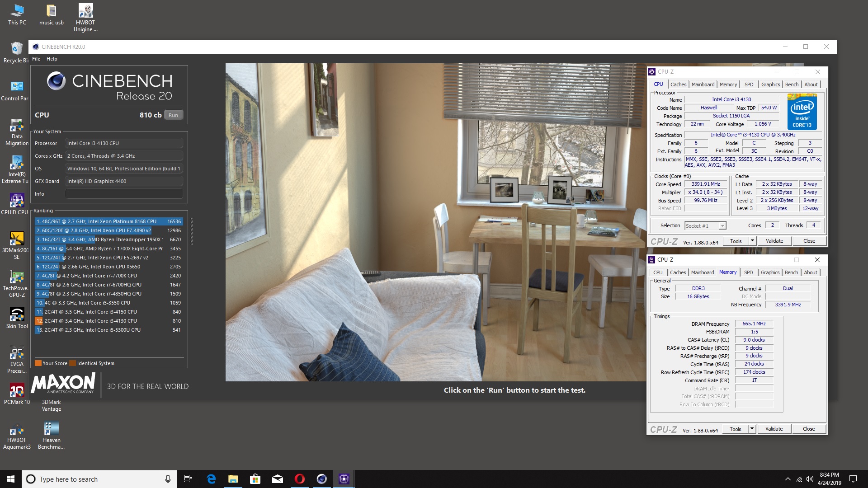
Task: Open Opera browser from taskbar
Action: coord(300,479)
